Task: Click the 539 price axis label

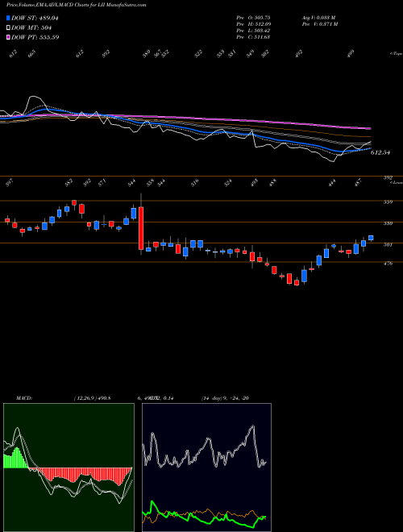Action: [x=388, y=223]
